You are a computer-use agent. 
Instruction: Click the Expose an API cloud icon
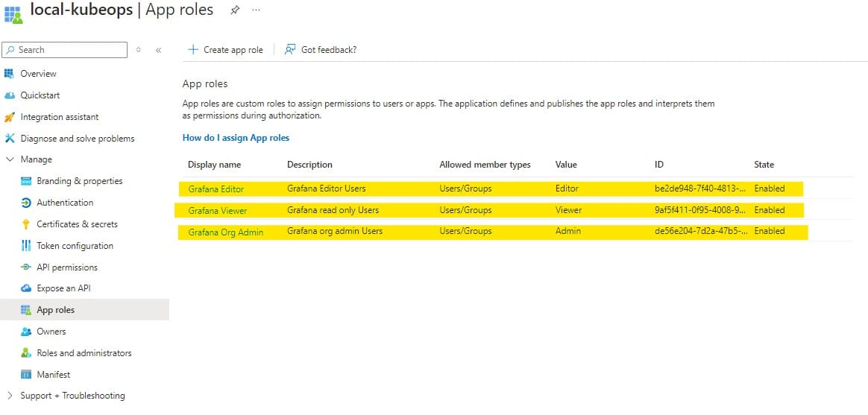[x=25, y=288]
